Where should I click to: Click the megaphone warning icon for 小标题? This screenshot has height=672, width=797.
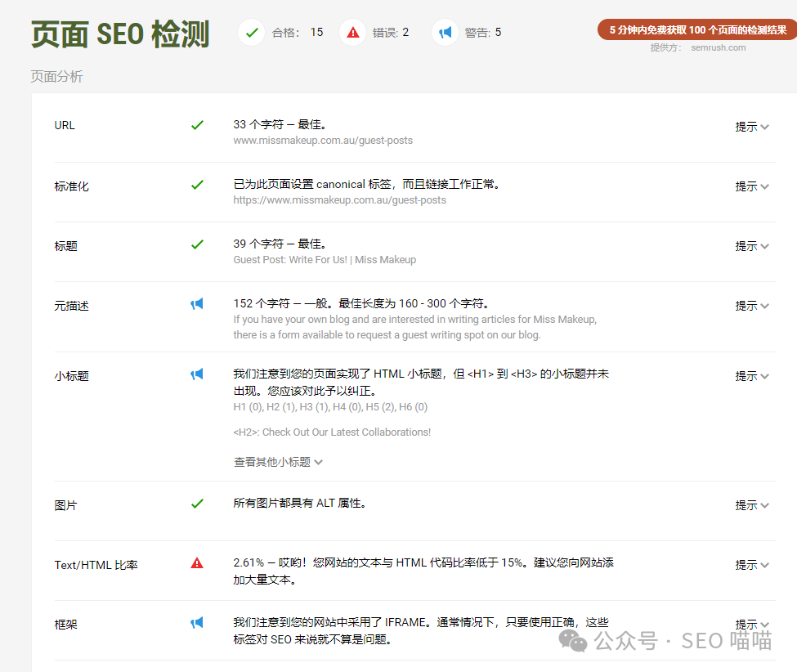coord(197,374)
